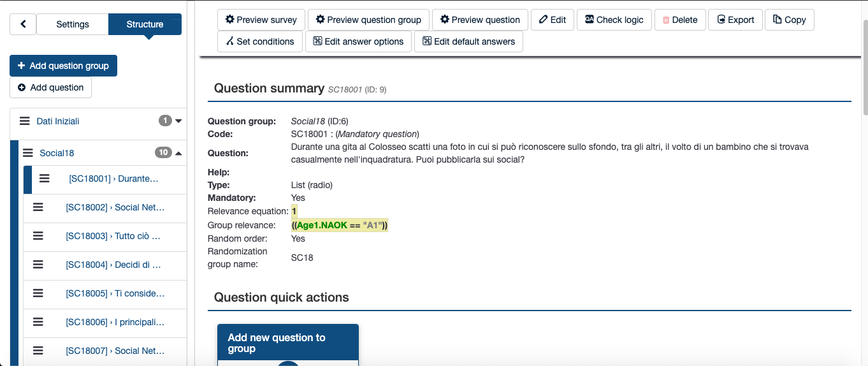Click Check logic button

(614, 20)
